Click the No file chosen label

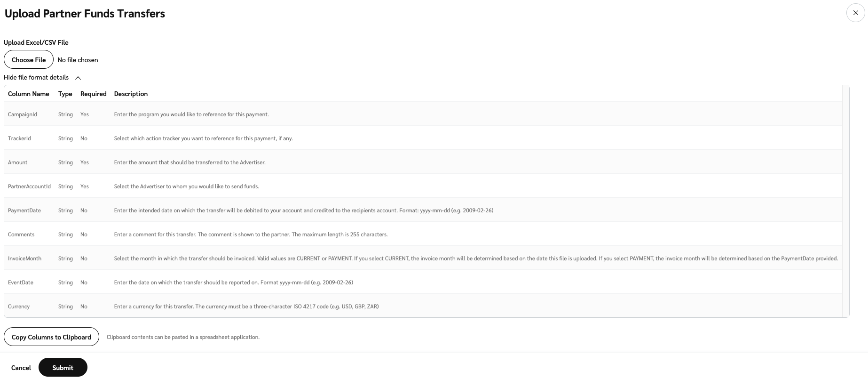[78, 60]
